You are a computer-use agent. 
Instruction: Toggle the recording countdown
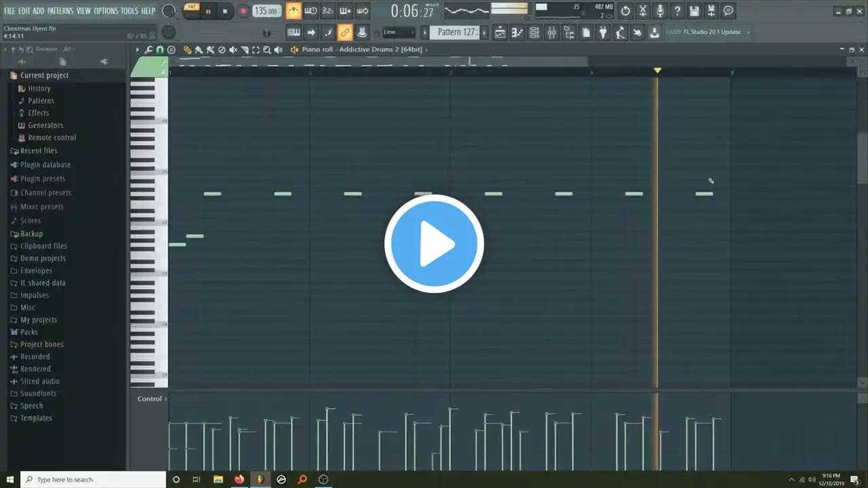point(328,11)
